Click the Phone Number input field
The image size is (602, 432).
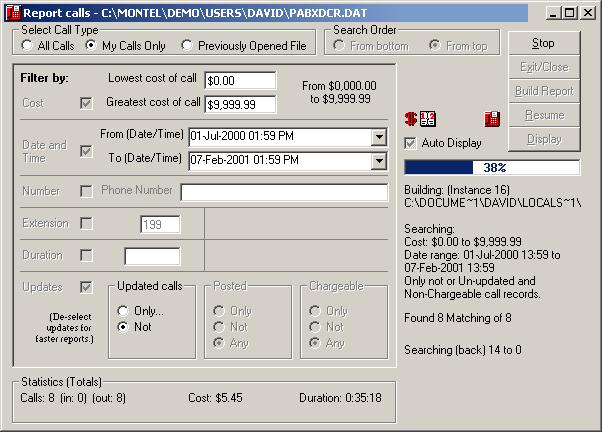click(x=284, y=192)
